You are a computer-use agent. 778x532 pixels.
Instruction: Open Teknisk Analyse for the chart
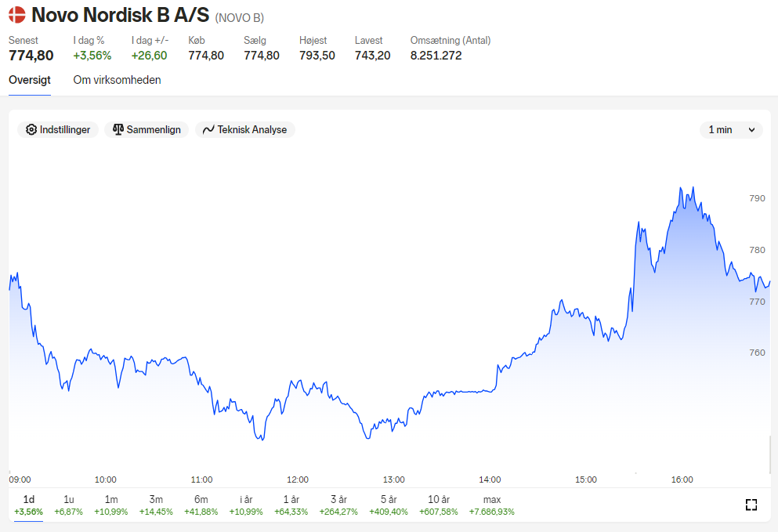[x=245, y=129]
